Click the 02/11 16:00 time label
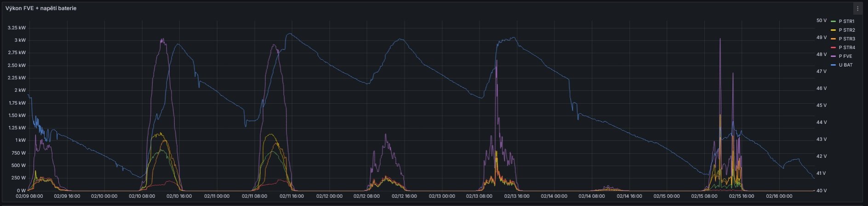 pos(291,196)
